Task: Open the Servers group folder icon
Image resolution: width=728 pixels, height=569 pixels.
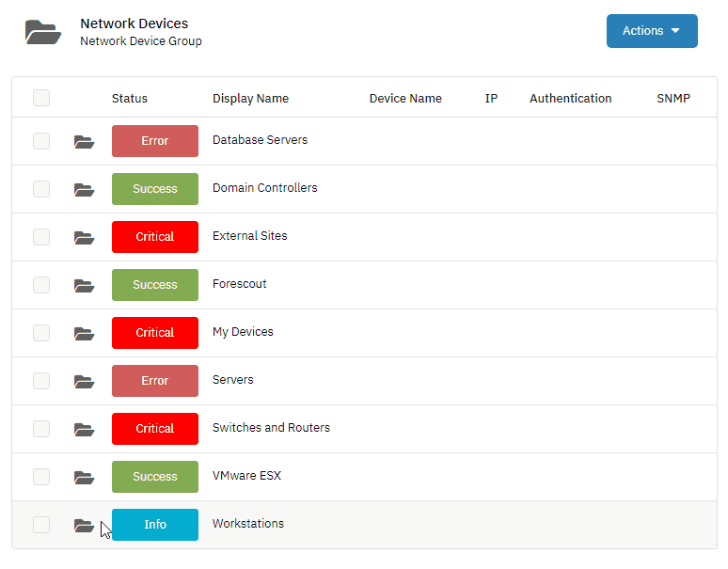Action: coord(84,382)
